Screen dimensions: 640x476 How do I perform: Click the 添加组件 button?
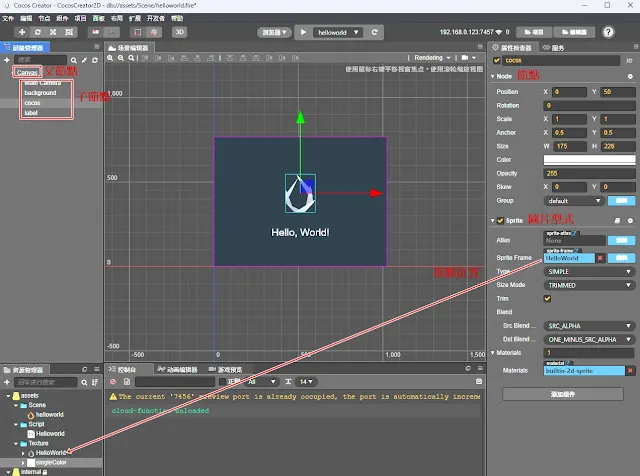pos(561,393)
